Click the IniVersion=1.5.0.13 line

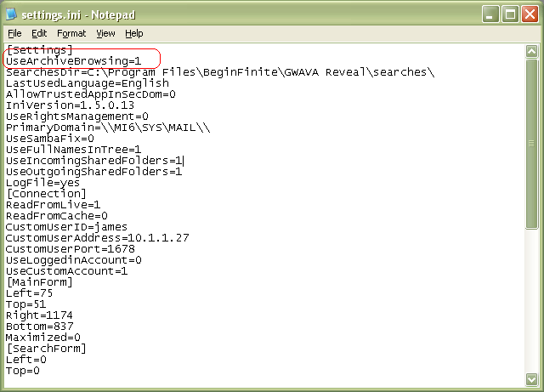(x=70, y=105)
